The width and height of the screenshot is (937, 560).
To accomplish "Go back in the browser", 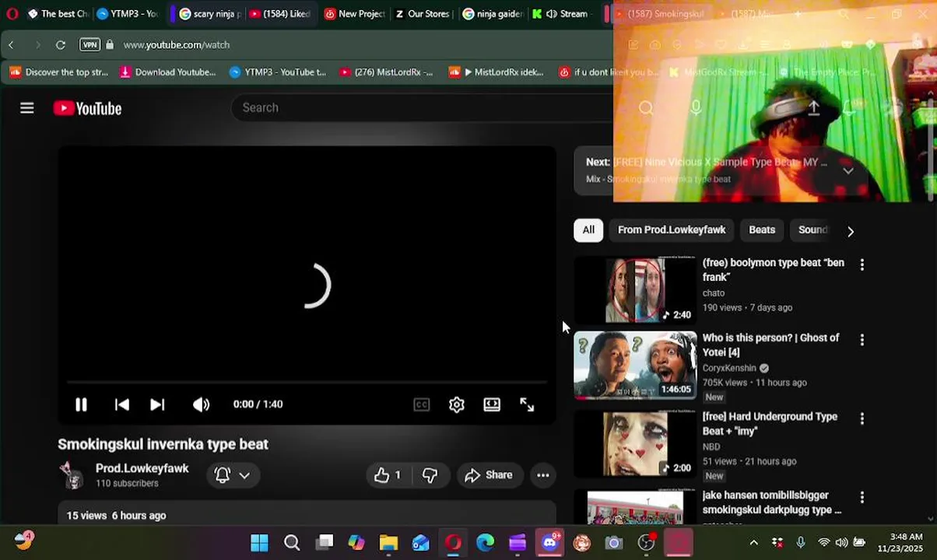I will (x=12, y=45).
